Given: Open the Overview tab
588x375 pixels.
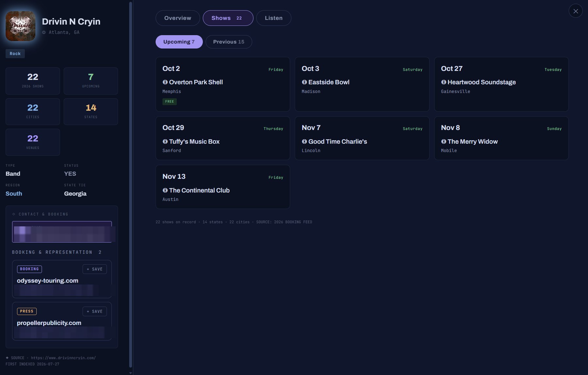Looking at the screenshot, I should pos(178,18).
